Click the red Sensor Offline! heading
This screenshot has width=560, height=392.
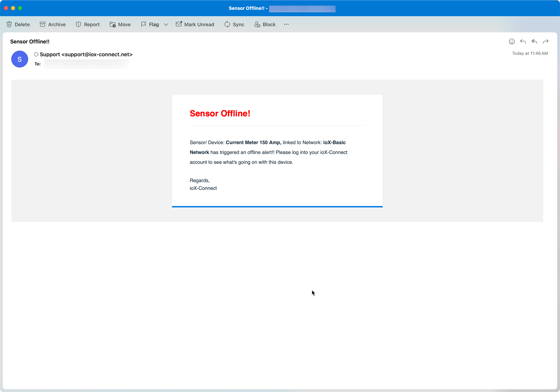point(220,113)
